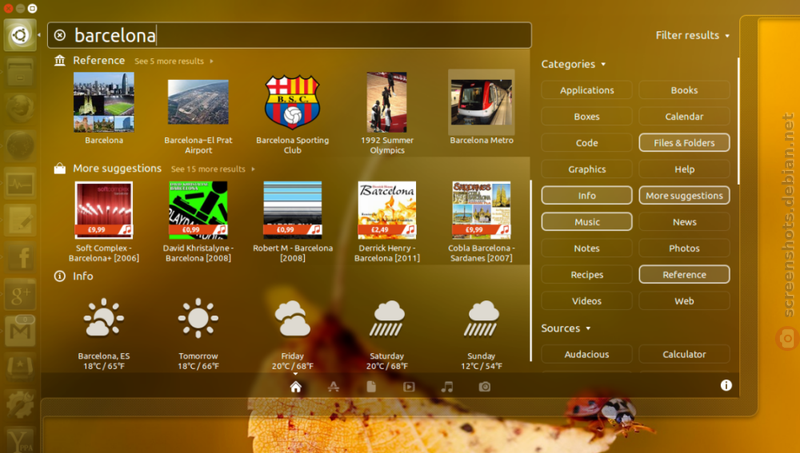Open the Facebook launcher icon
Screen dimensions: 800x453
click(20, 257)
